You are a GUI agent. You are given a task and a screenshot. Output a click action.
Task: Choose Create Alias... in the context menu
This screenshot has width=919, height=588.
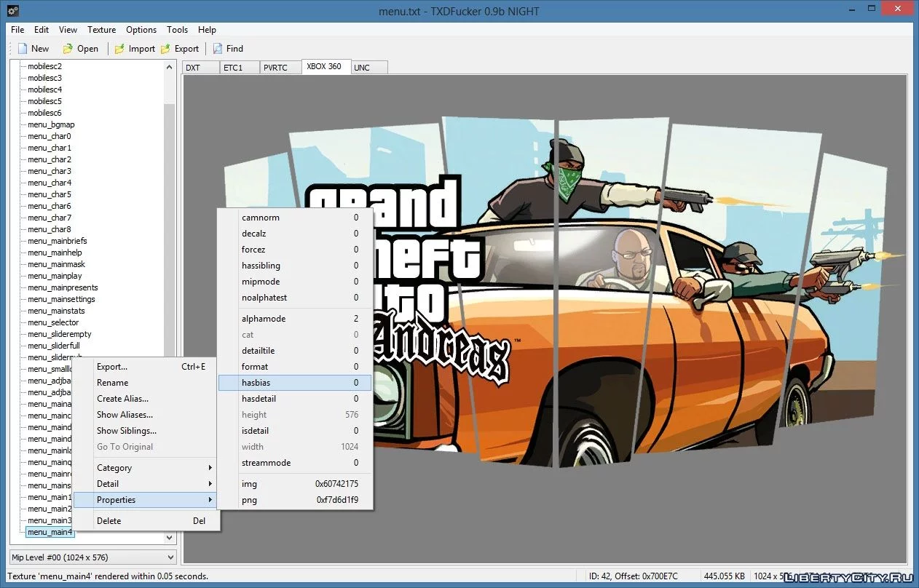pos(146,399)
